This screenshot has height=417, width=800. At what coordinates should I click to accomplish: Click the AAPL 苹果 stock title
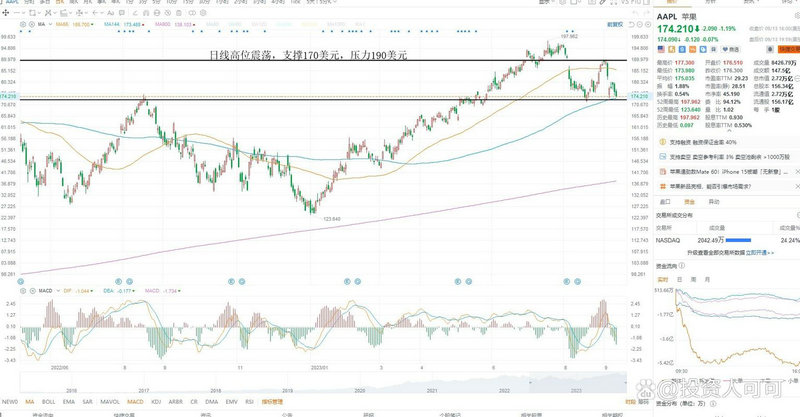[676, 16]
